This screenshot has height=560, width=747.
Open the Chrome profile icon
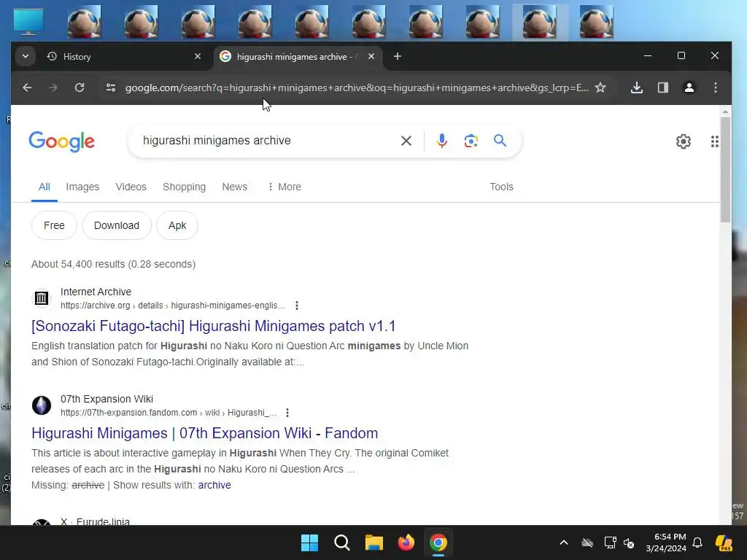[x=689, y=87]
